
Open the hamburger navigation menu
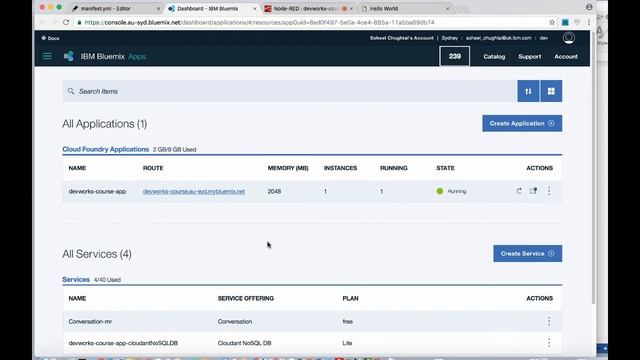click(47, 56)
